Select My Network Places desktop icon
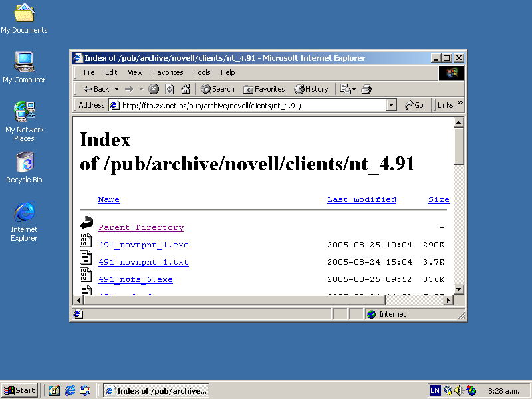This screenshot has width=532, height=399. 25,122
